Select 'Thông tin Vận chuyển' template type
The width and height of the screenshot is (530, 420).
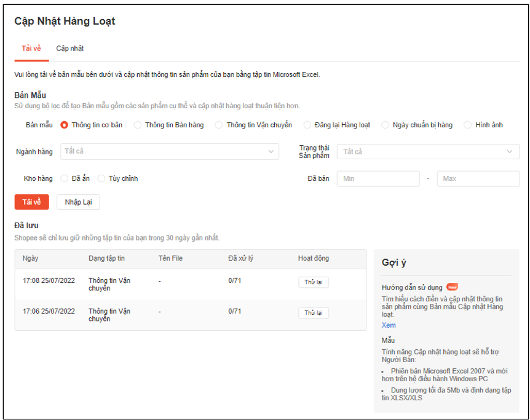tap(219, 125)
